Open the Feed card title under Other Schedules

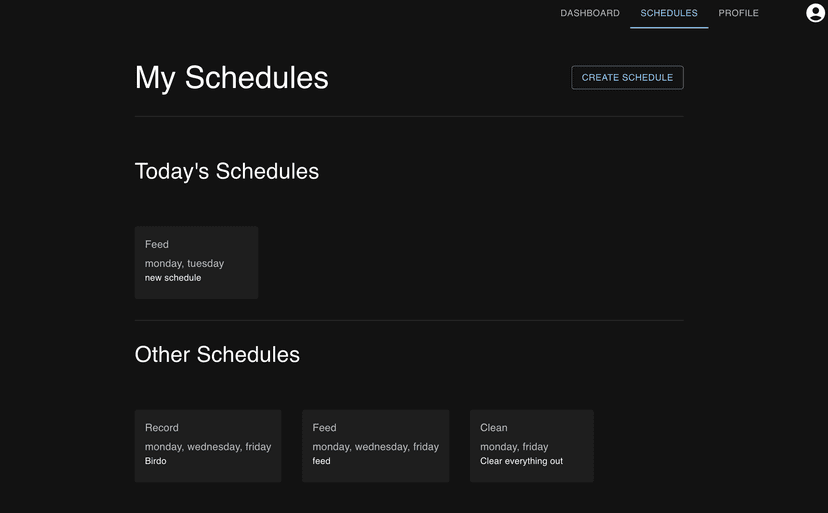click(x=324, y=428)
